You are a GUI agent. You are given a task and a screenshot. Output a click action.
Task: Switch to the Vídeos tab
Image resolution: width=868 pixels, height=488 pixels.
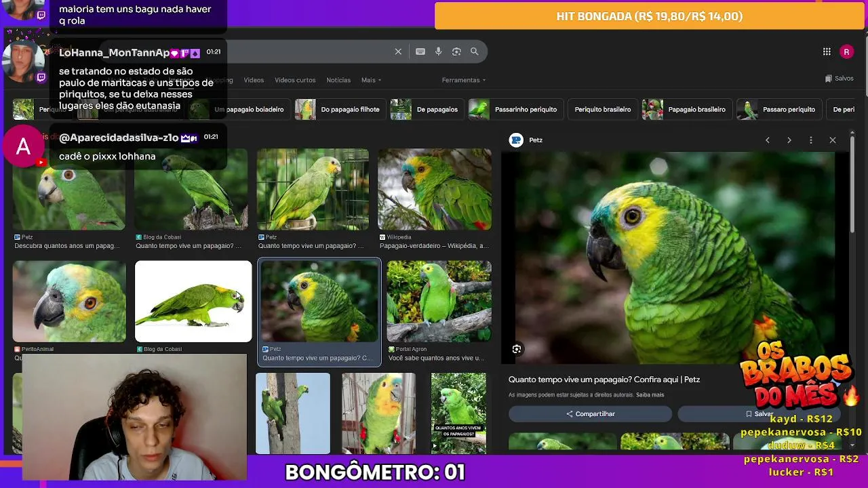pyautogui.click(x=254, y=80)
